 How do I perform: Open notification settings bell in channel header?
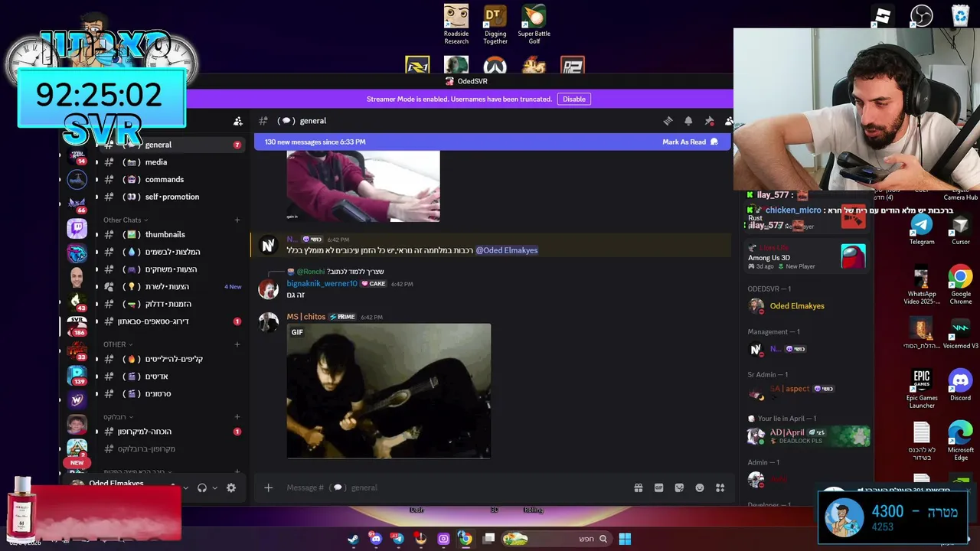coord(688,121)
